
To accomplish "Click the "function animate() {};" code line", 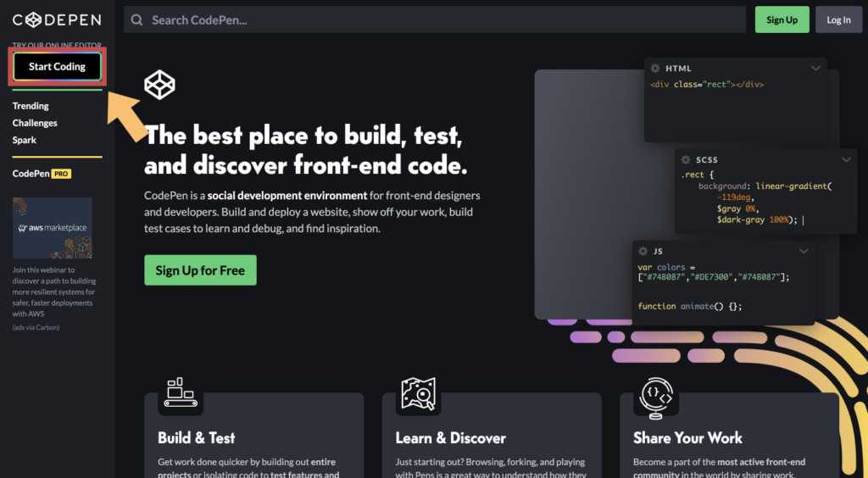I will click(689, 306).
